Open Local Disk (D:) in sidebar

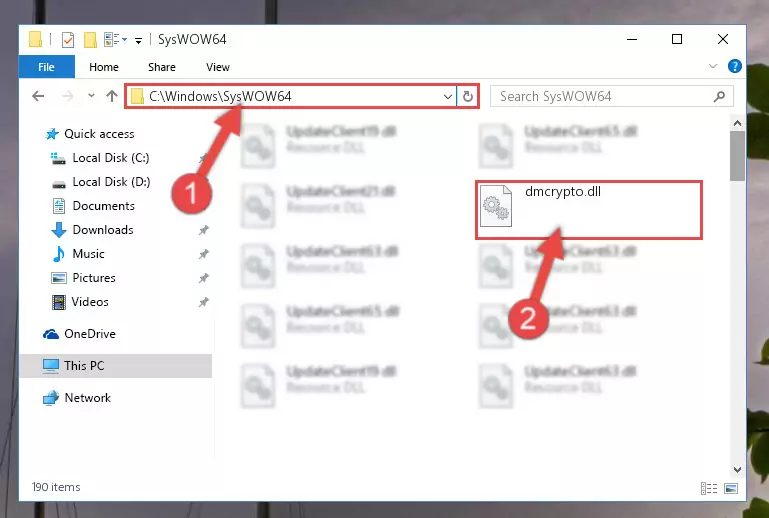(x=111, y=182)
